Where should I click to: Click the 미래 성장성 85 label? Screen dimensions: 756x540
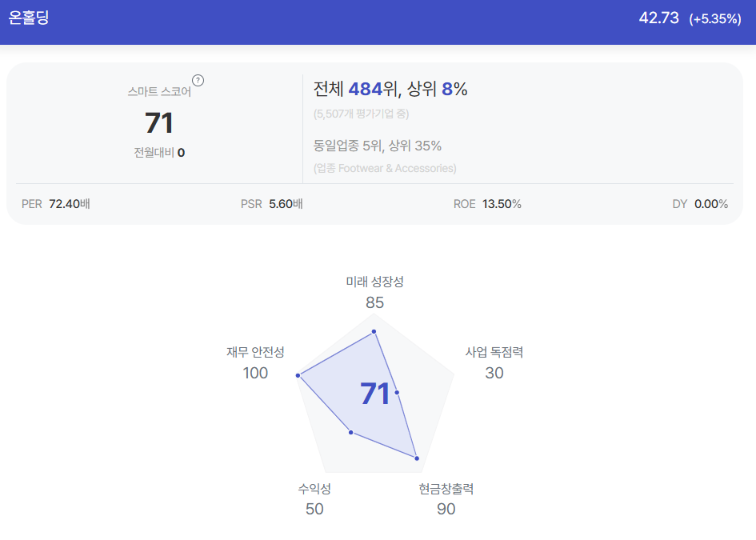point(374,292)
